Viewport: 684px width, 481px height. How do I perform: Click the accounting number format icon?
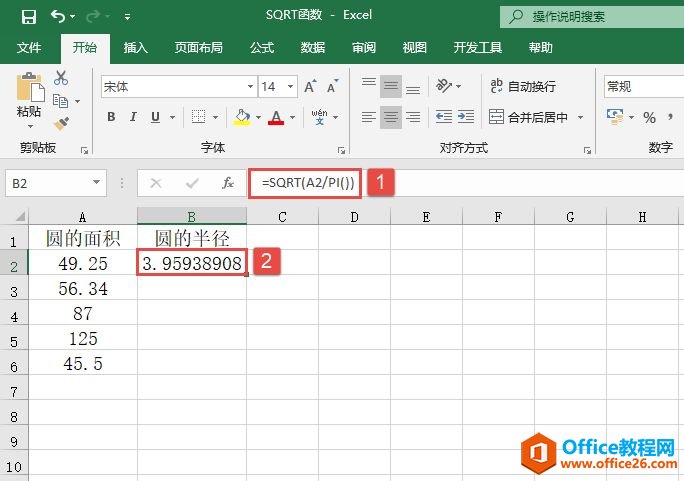coord(615,116)
